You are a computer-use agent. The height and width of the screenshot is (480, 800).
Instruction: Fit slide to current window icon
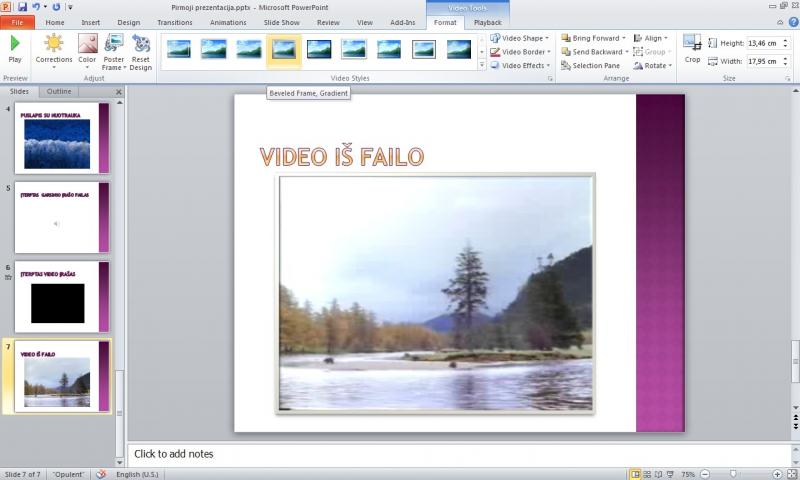coord(791,474)
